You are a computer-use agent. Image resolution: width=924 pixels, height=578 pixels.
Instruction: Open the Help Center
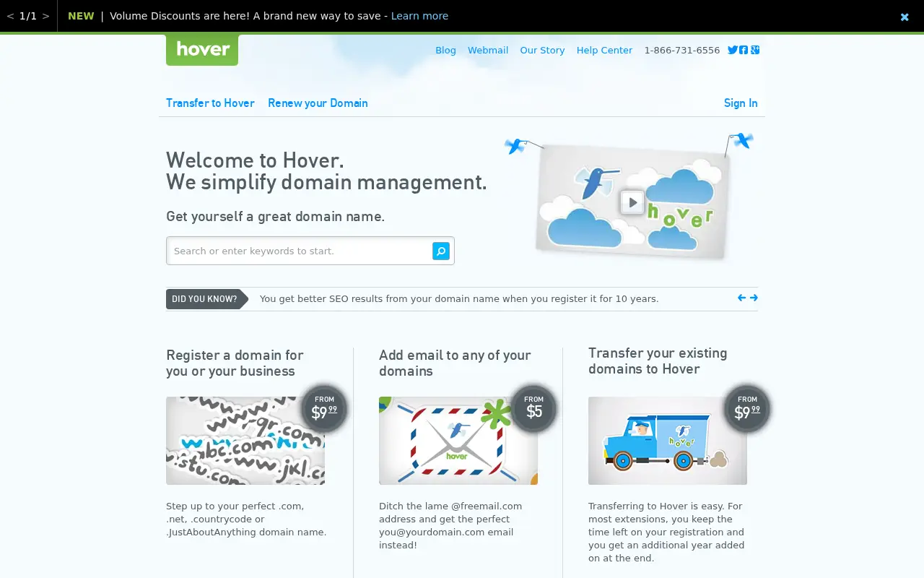pyautogui.click(x=604, y=50)
